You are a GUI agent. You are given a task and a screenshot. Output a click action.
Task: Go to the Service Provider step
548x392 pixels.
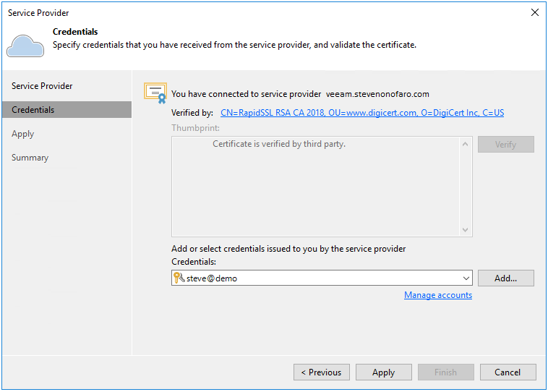pos(42,86)
